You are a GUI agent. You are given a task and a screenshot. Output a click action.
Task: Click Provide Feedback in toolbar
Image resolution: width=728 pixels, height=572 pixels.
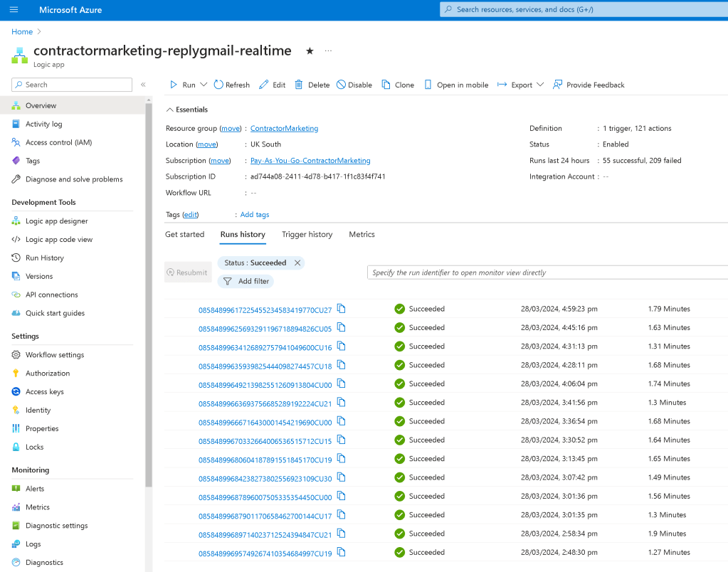point(589,85)
